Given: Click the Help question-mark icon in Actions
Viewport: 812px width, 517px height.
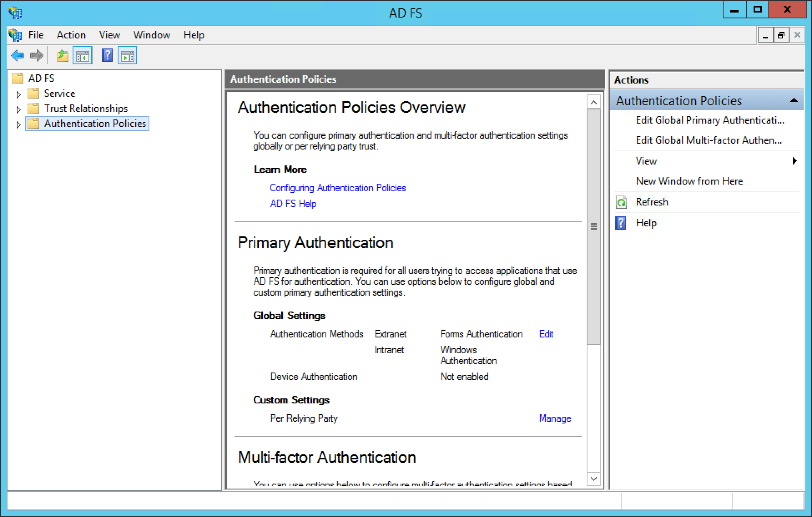Looking at the screenshot, I should (x=621, y=223).
